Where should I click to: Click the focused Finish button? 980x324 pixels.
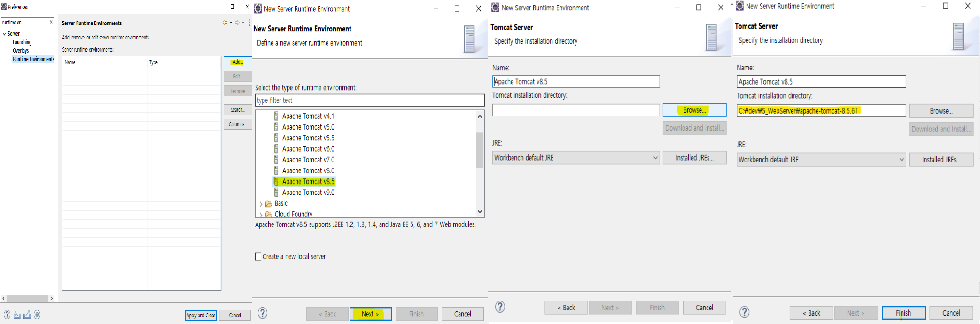coord(903,313)
